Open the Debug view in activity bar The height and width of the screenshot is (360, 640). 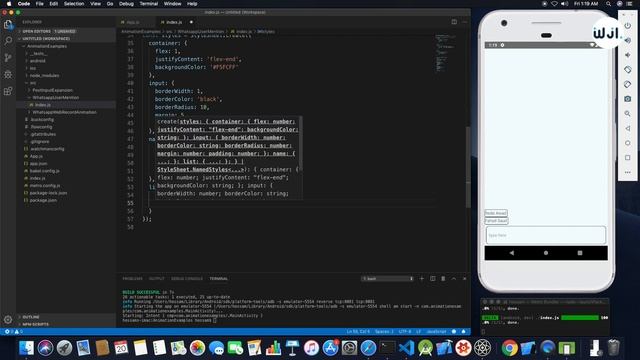(8, 74)
